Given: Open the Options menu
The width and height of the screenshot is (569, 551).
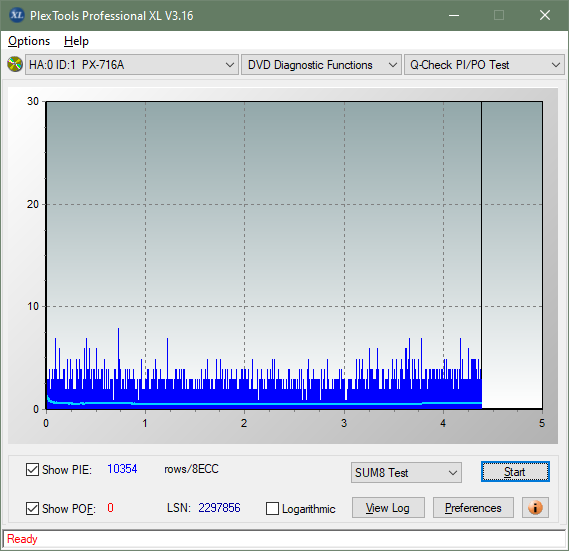Looking at the screenshot, I should [29, 41].
